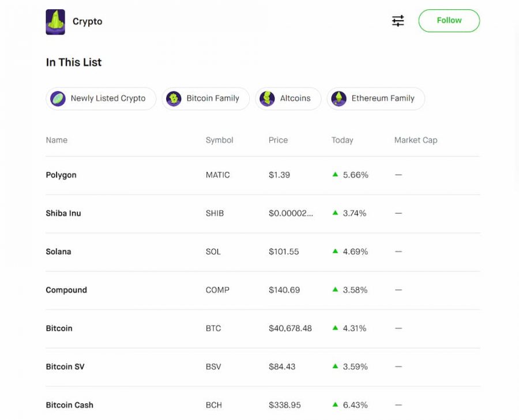This screenshot has width=519, height=420.
Task: Sort by the Today column header
Action: click(x=342, y=140)
